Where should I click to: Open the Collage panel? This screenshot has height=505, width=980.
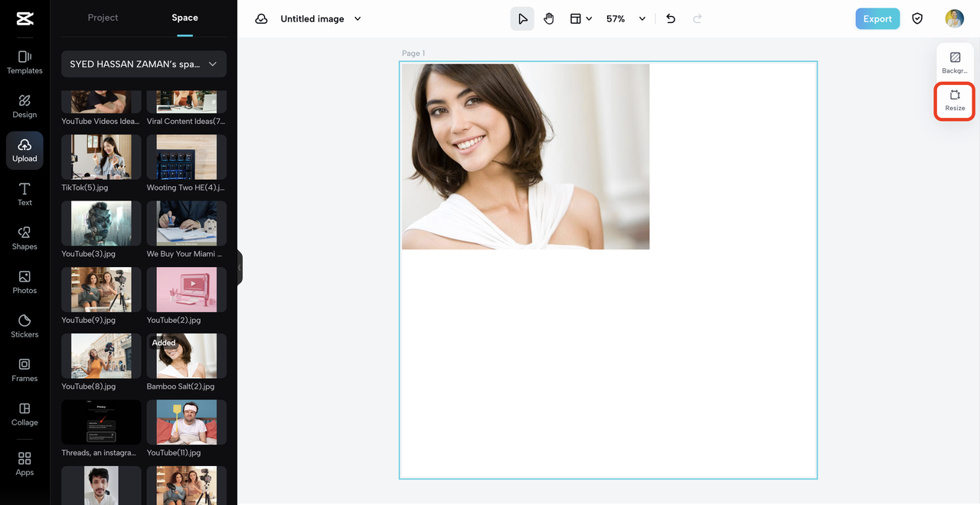(x=24, y=414)
